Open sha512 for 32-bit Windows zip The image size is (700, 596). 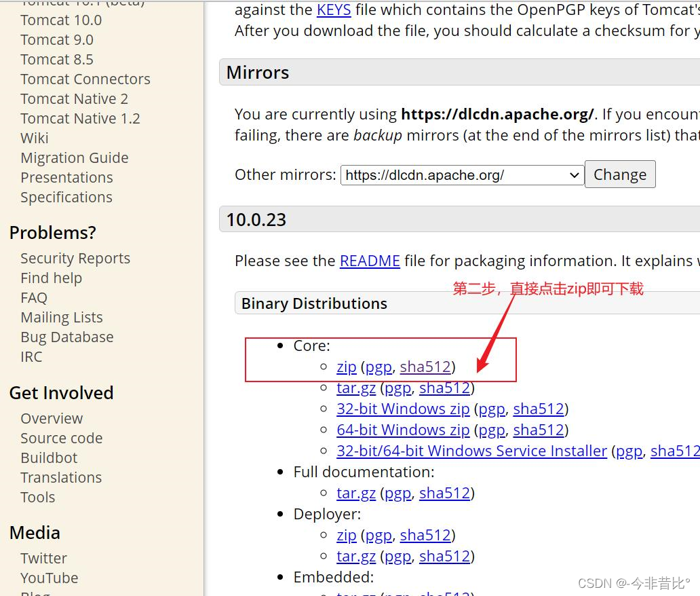539,409
